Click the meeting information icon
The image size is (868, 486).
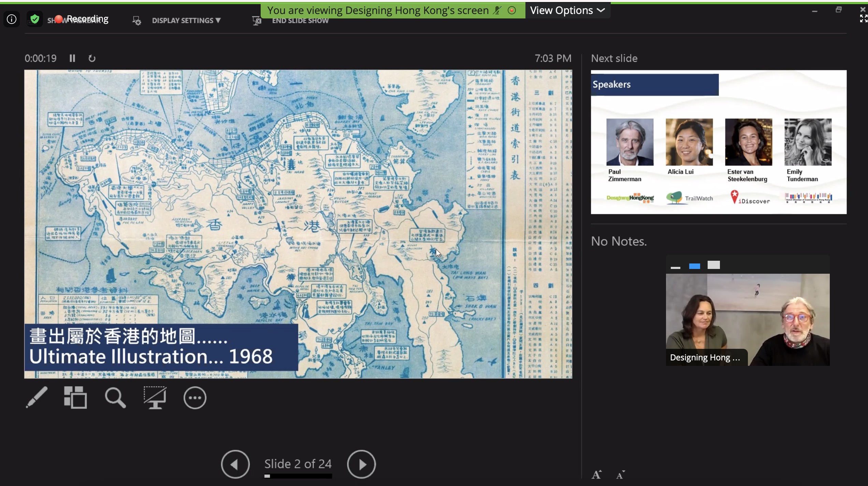(x=12, y=19)
